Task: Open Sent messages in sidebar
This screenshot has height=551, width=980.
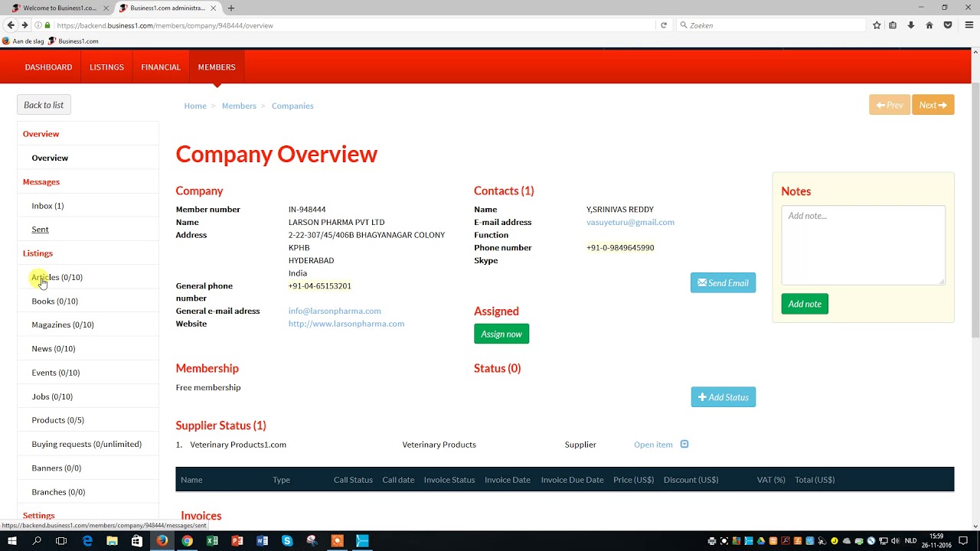Action: [x=40, y=230]
